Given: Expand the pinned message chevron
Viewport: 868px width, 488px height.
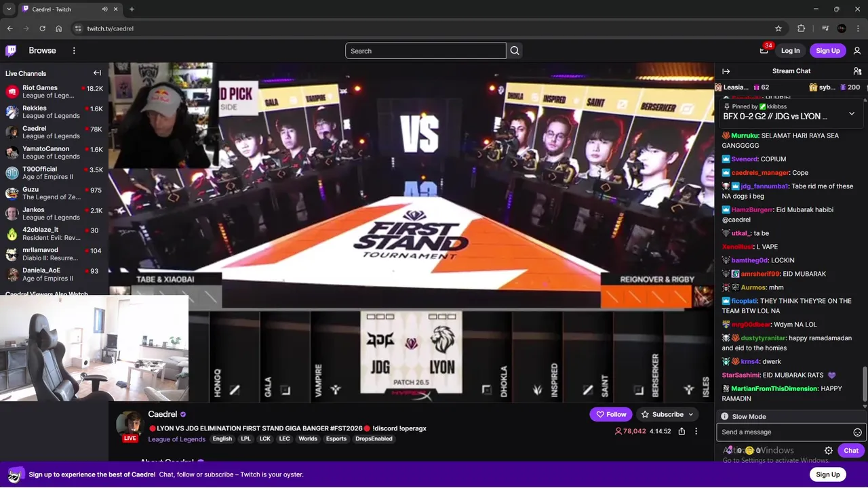Looking at the screenshot, I should coord(852,114).
